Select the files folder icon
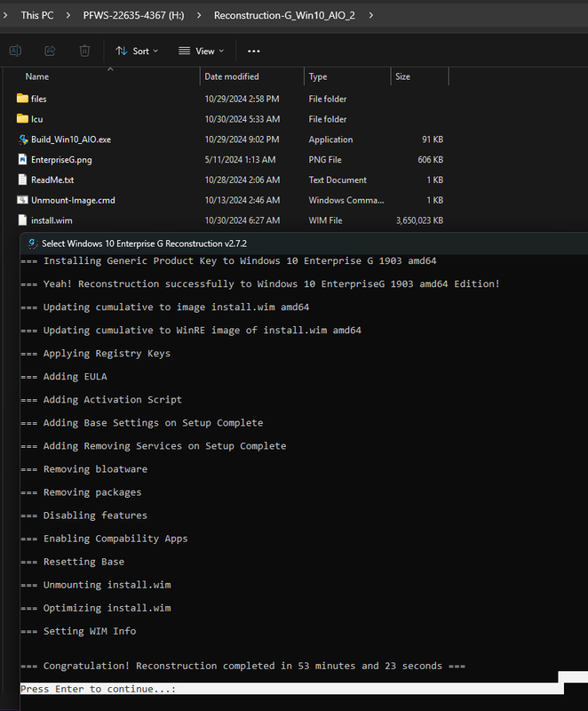Screen dimensions: 588x711 coord(22,99)
